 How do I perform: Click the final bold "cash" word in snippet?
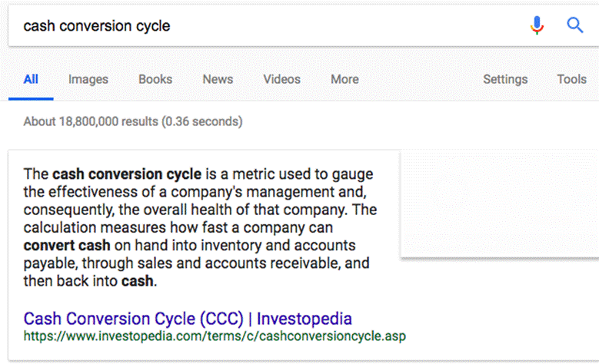coord(138,281)
